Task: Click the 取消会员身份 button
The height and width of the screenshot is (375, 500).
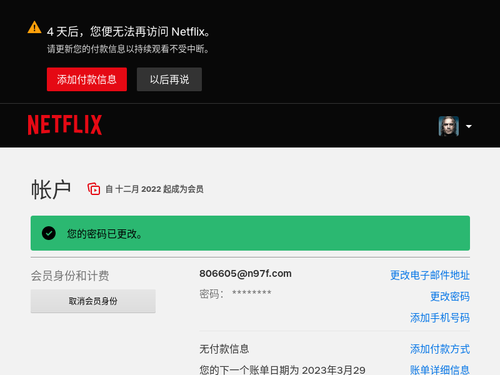Action: [93, 301]
